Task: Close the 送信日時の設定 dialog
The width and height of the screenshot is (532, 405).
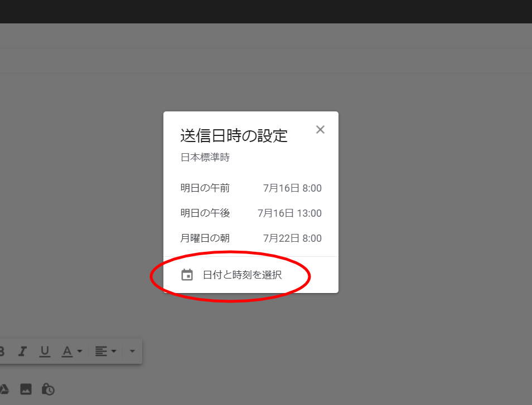Action: [x=320, y=129]
